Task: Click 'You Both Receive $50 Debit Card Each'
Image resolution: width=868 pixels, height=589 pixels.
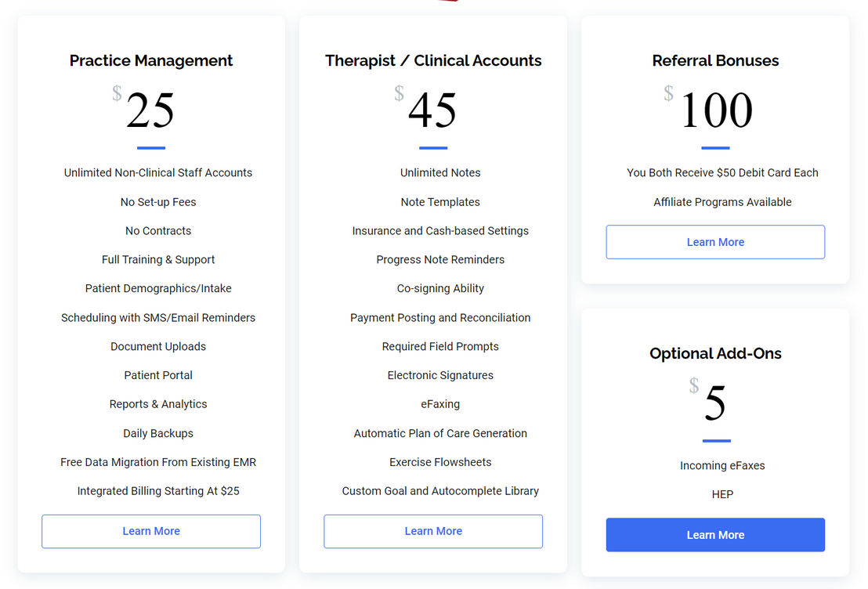Action: coord(722,173)
